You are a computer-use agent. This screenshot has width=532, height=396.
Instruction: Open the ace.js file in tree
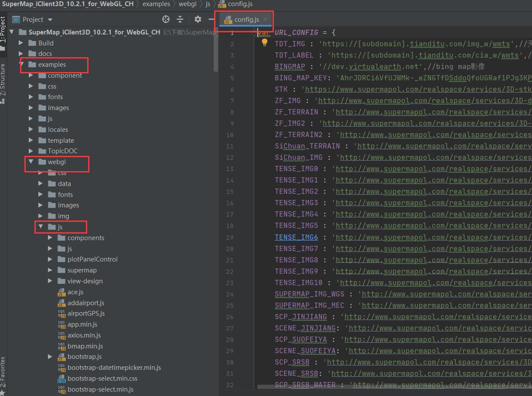(75, 292)
